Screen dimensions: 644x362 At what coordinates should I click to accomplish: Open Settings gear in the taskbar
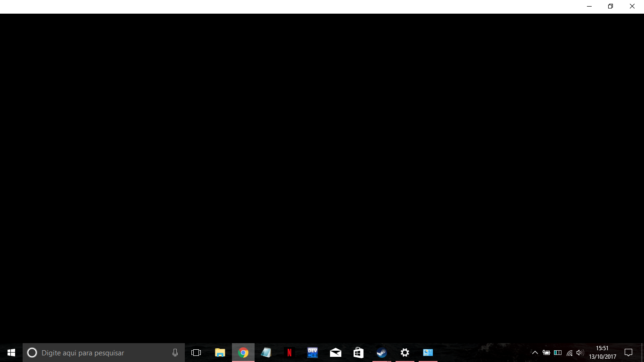point(405,353)
